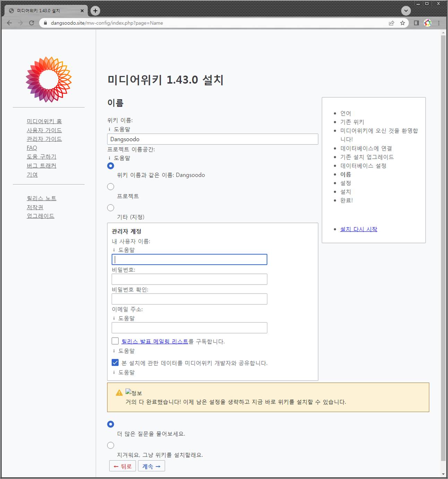The height and width of the screenshot is (479, 448).
Task: Click the browser reload icon
Action: coord(32,23)
